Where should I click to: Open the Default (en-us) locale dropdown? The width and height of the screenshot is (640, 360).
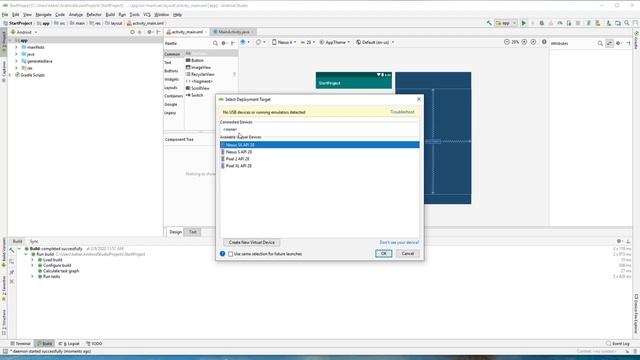pos(375,42)
